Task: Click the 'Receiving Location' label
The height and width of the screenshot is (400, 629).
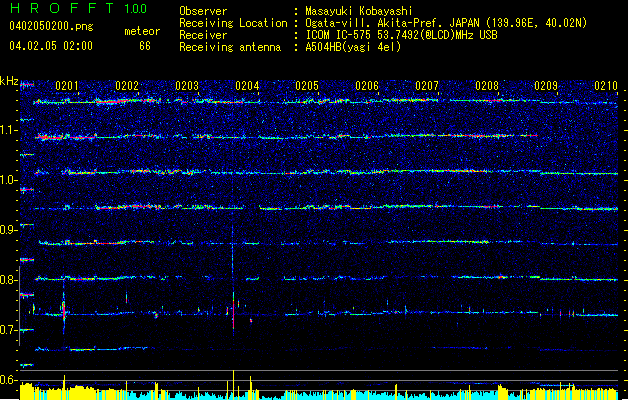Action: coord(233,23)
